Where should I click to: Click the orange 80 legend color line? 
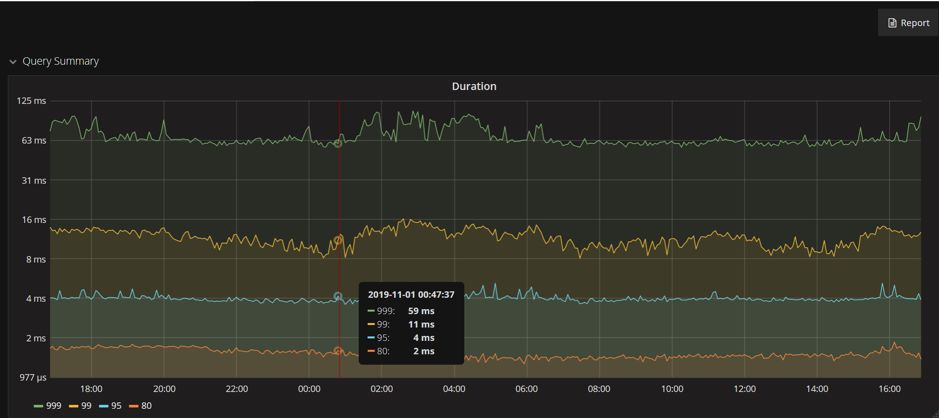tap(133, 406)
